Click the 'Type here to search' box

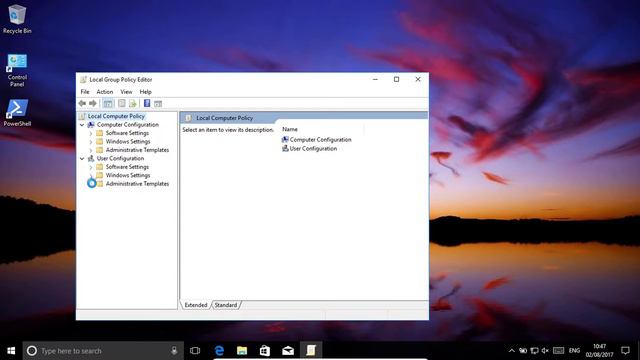pos(103,351)
